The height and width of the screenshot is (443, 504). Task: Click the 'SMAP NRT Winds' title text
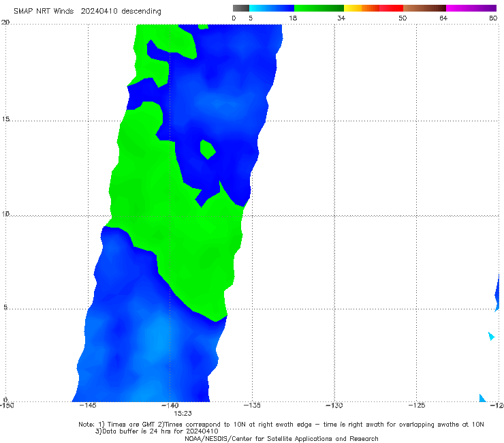pyautogui.click(x=44, y=11)
